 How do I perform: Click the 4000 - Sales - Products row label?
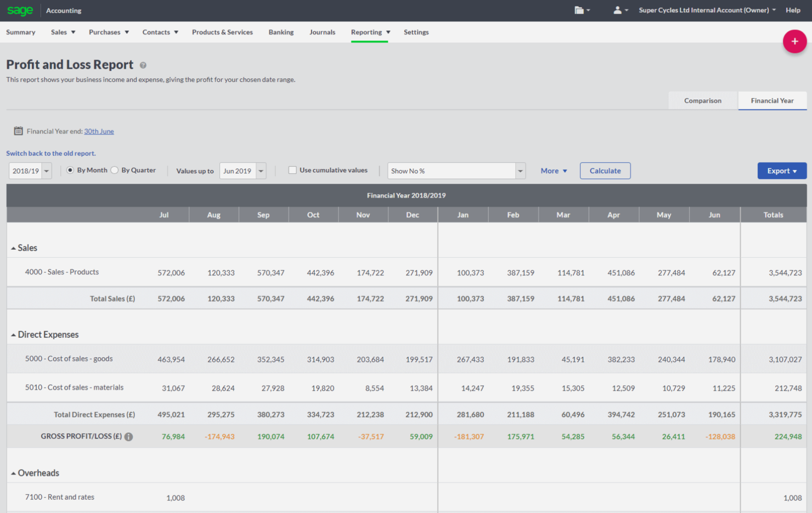pos(62,272)
